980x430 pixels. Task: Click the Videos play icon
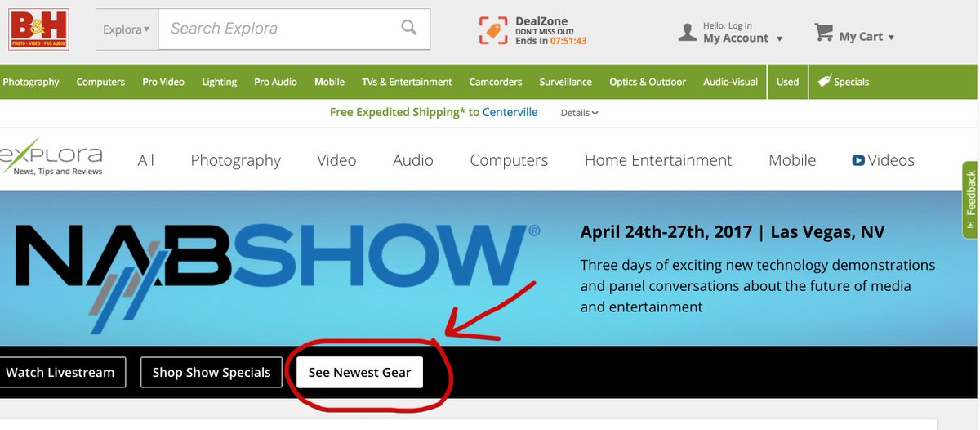[858, 160]
